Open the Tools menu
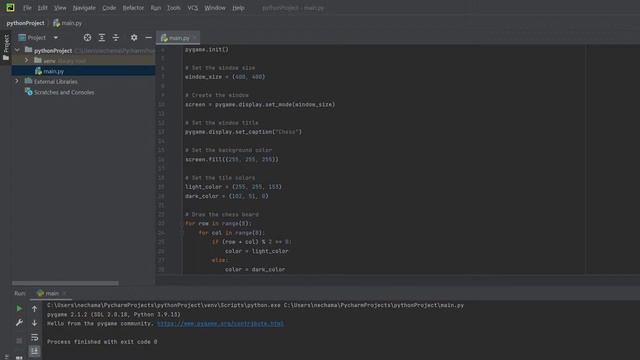Image resolution: width=640 pixels, height=360 pixels. click(173, 8)
